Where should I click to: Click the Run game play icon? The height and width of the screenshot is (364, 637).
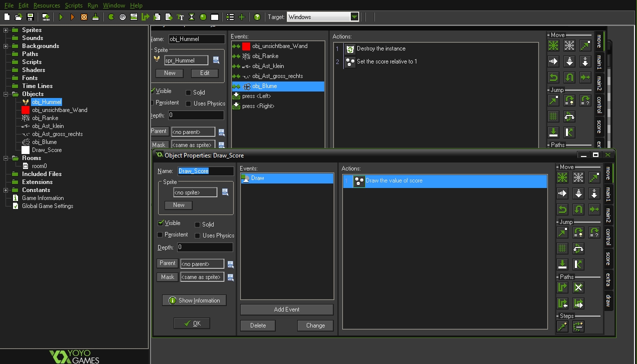point(61,17)
